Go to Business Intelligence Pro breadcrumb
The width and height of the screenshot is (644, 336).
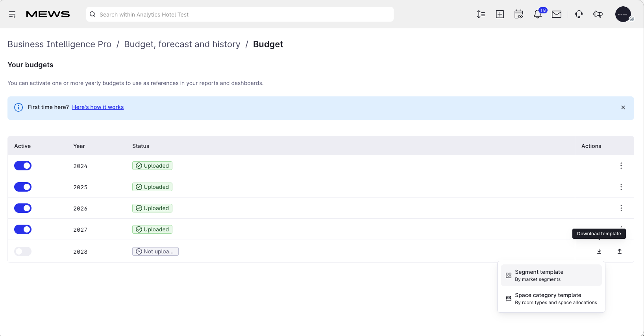coord(59,44)
